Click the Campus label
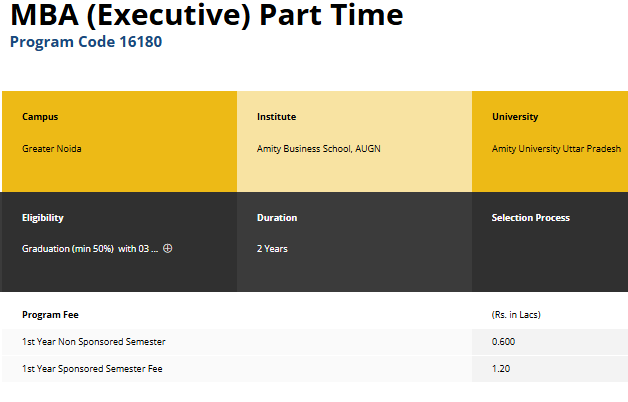Viewport: 628px width, 402px height. [40, 117]
